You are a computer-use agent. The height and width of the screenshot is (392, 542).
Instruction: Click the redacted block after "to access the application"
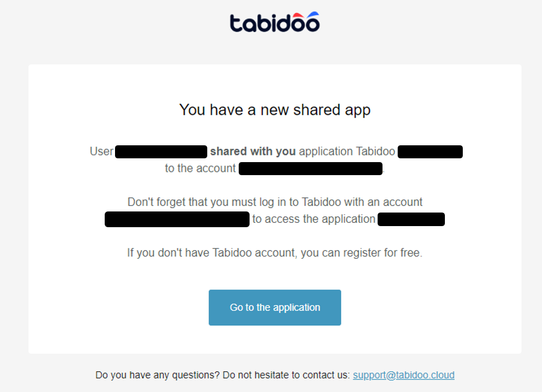[x=411, y=220]
